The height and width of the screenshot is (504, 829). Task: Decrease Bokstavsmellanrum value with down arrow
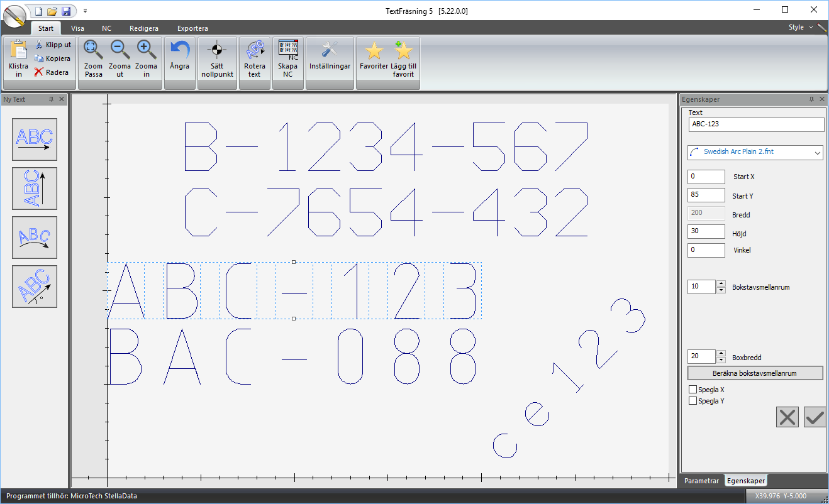pos(721,290)
